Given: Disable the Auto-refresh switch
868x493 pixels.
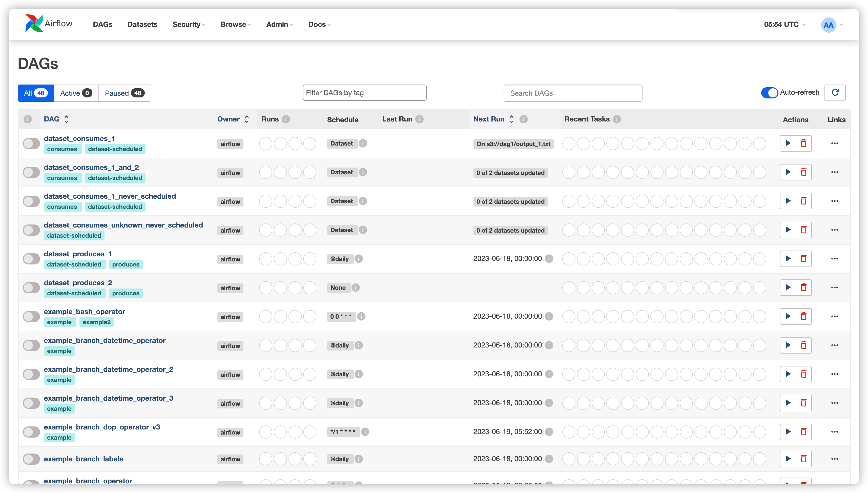Looking at the screenshot, I should tap(769, 93).
